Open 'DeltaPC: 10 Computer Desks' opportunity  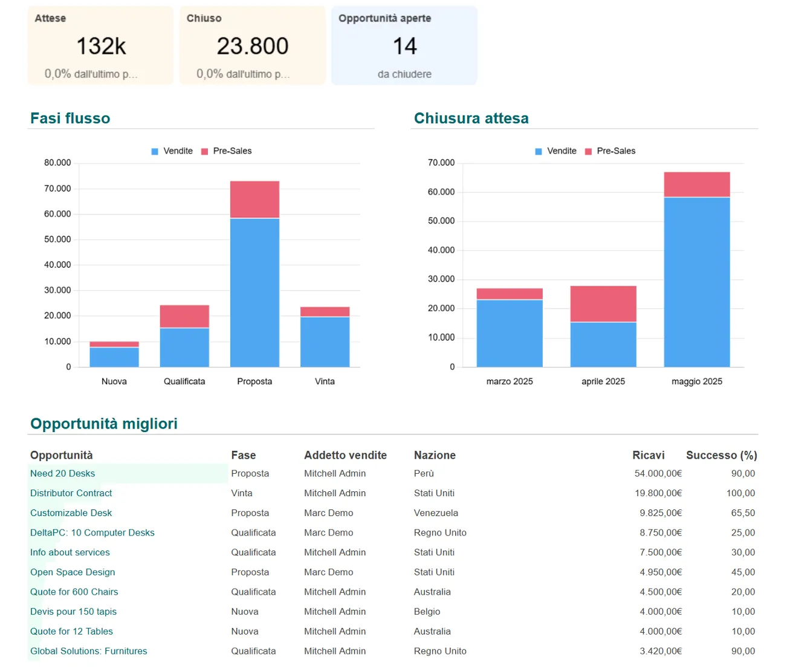(x=92, y=532)
